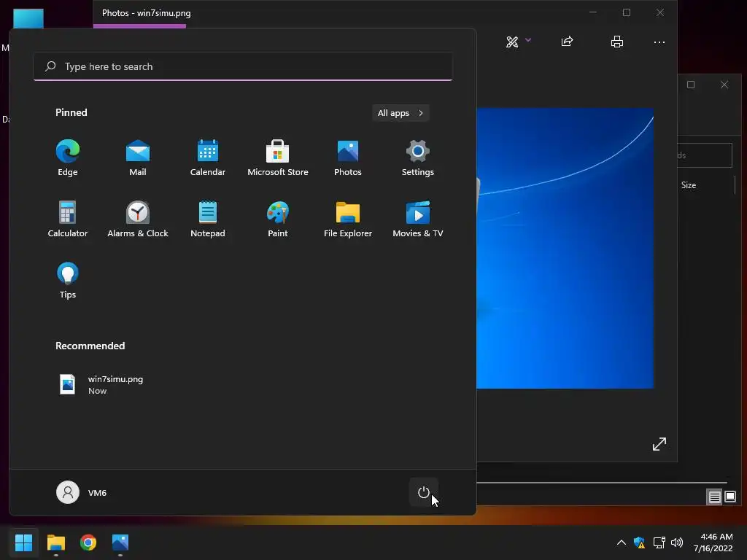The width and height of the screenshot is (747, 560).
Task: Click the Windows Start button on taskbar
Action: (x=23, y=542)
